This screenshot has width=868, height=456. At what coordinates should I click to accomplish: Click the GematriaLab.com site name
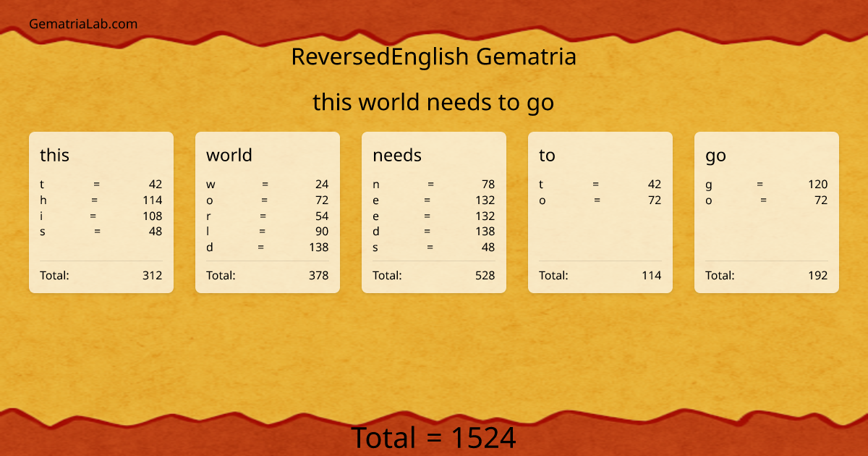pos(83,24)
